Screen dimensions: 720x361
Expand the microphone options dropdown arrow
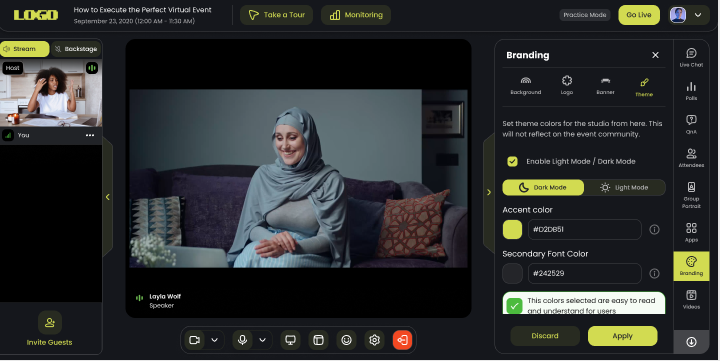(x=263, y=340)
